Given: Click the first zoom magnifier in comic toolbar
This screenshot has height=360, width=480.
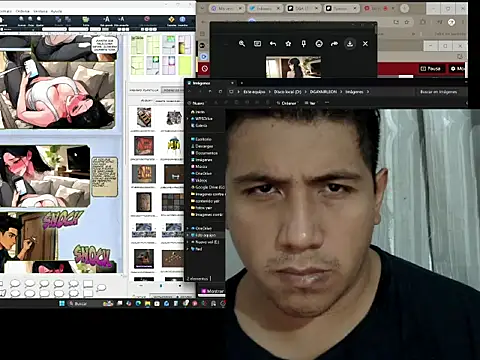Looking at the screenshot, I should (x=21, y=20).
